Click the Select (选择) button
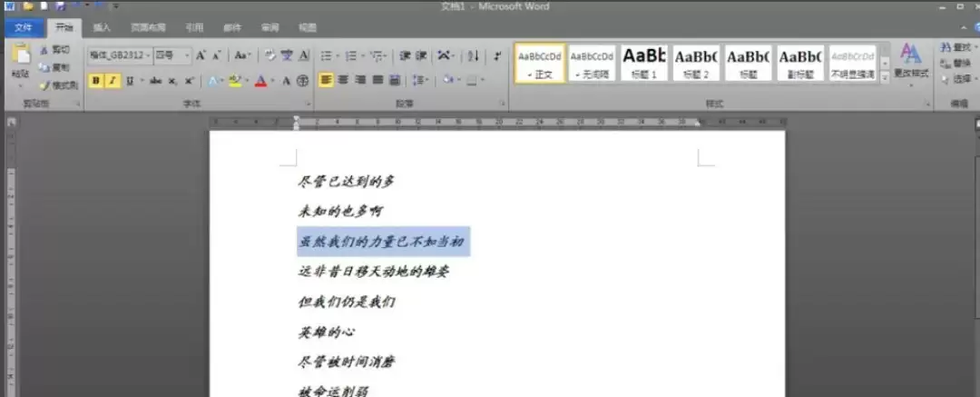The image size is (980, 397). (957, 80)
